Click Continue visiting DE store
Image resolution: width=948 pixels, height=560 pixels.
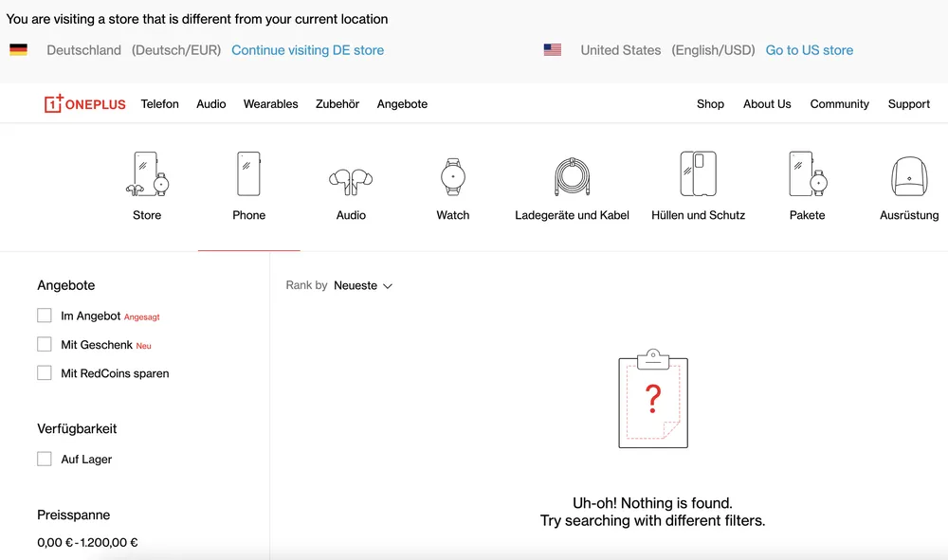pyautogui.click(x=307, y=50)
